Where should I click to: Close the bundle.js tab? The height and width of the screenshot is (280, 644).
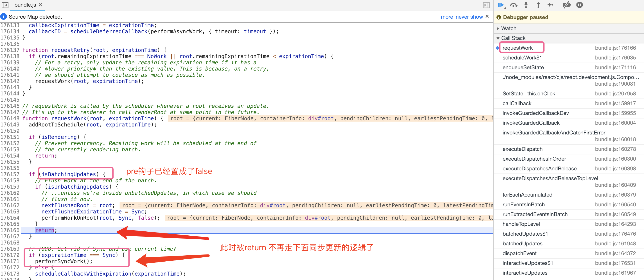point(40,5)
